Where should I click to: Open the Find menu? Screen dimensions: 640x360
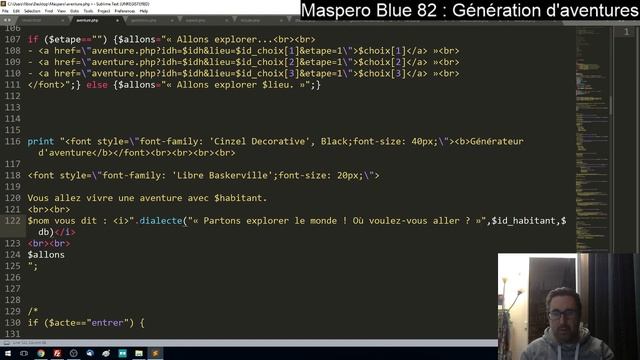point(49,11)
